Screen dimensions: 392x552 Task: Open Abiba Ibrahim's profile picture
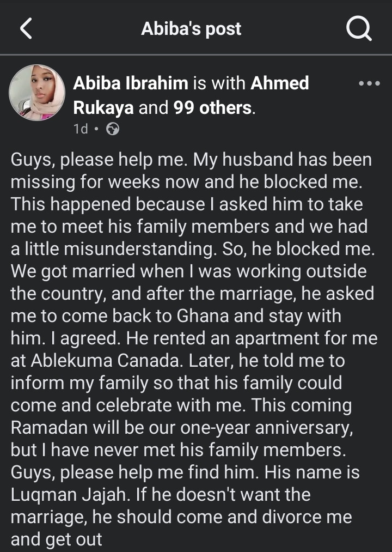click(37, 93)
